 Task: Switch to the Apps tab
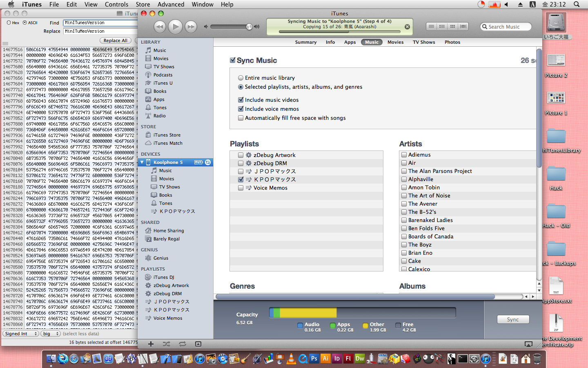pyautogui.click(x=350, y=42)
